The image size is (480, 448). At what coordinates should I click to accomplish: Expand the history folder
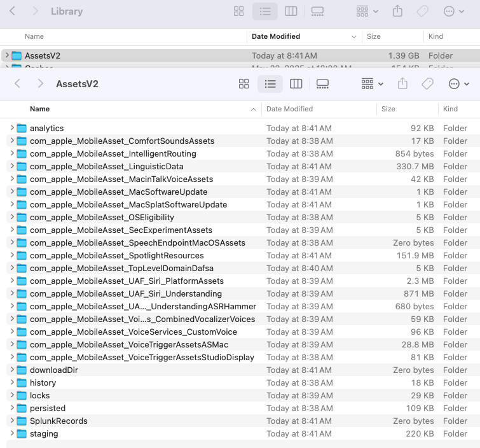pos(12,382)
